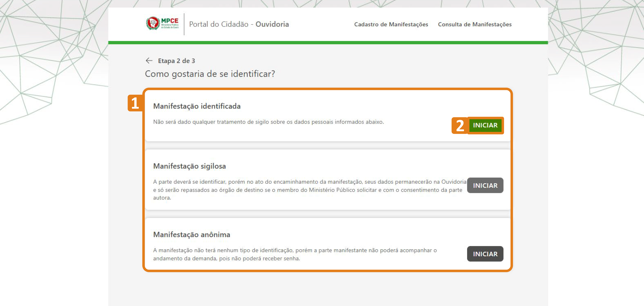The width and height of the screenshot is (644, 306).
Task: Click the back arrow above Etapa 2 de 3
Action: point(149,60)
